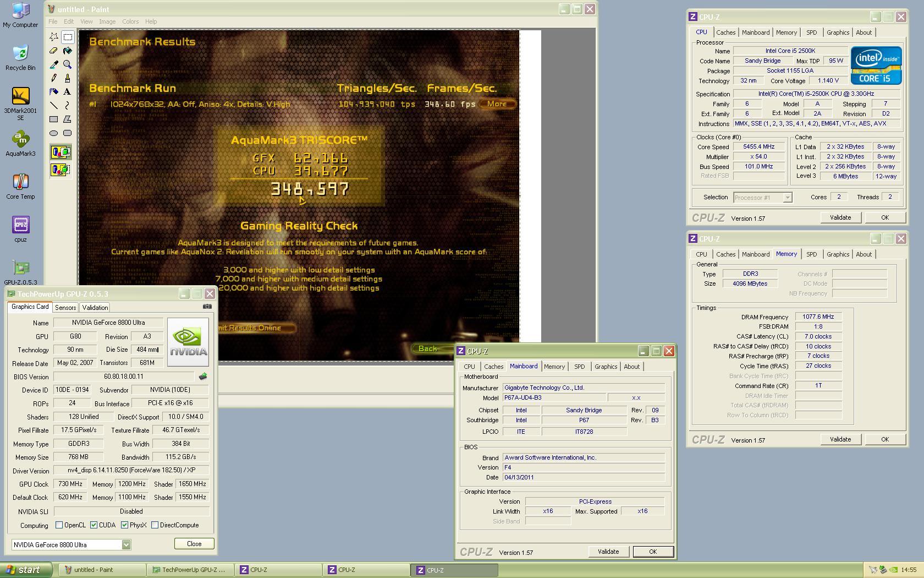Screen dimensions: 924x578
Task: Switch to TechPowerUp GPU-Z taskbar item
Action: pos(190,570)
